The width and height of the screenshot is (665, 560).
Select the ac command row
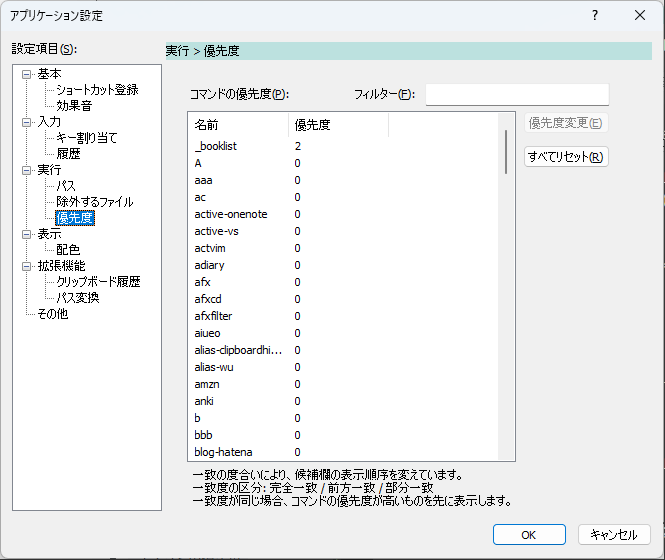(343, 197)
